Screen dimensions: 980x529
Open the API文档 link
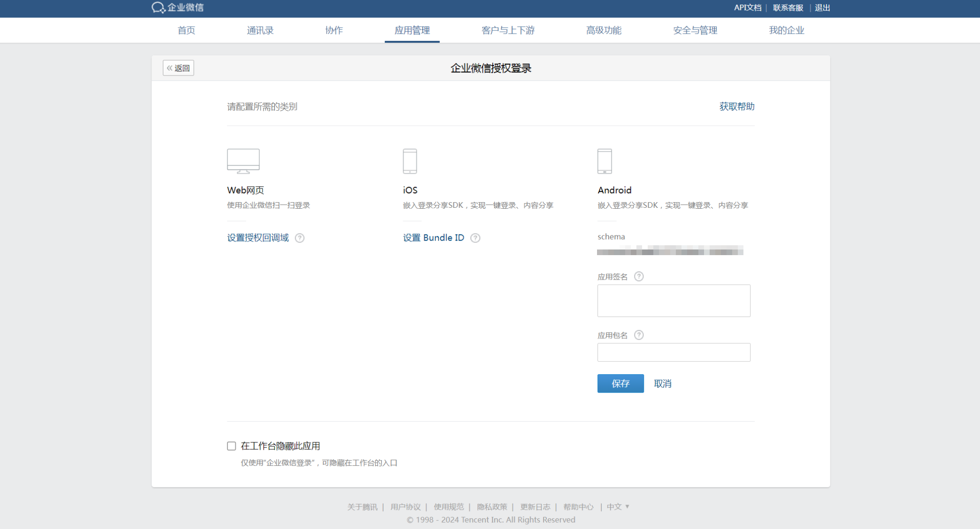pos(747,8)
